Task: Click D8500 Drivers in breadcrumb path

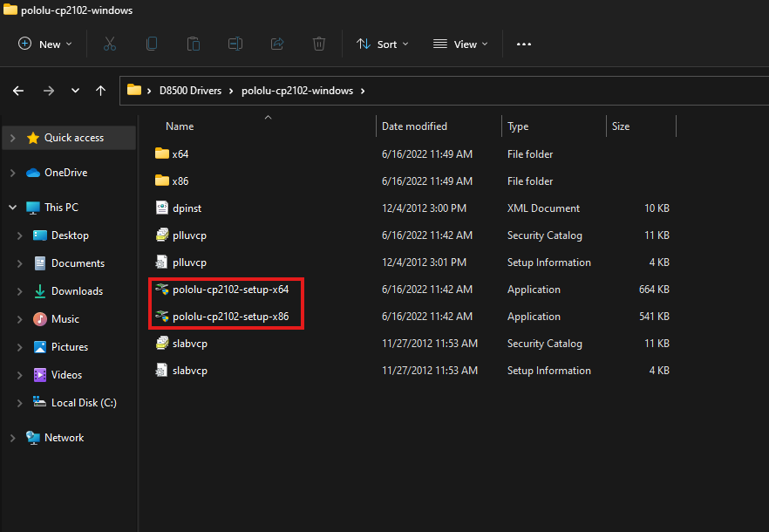Action: pyautogui.click(x=190, y=91)
